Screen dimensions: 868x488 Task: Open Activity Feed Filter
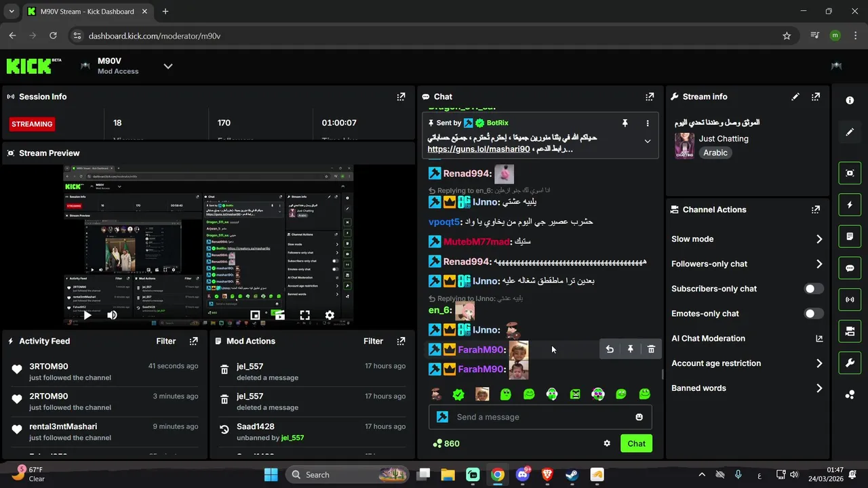point(166,342)
